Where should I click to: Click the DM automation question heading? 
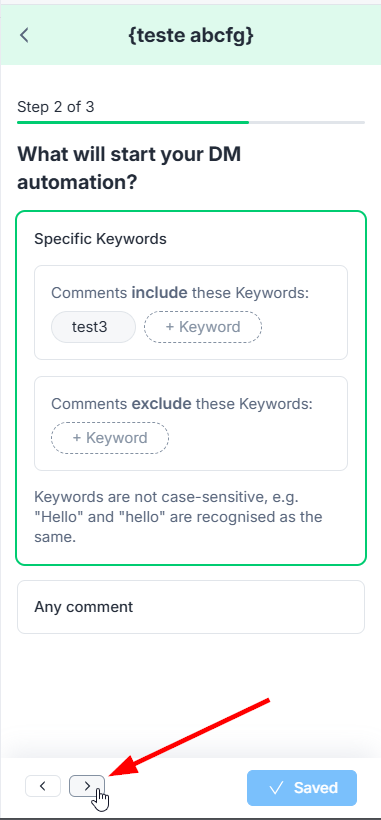tap(129, 169)
